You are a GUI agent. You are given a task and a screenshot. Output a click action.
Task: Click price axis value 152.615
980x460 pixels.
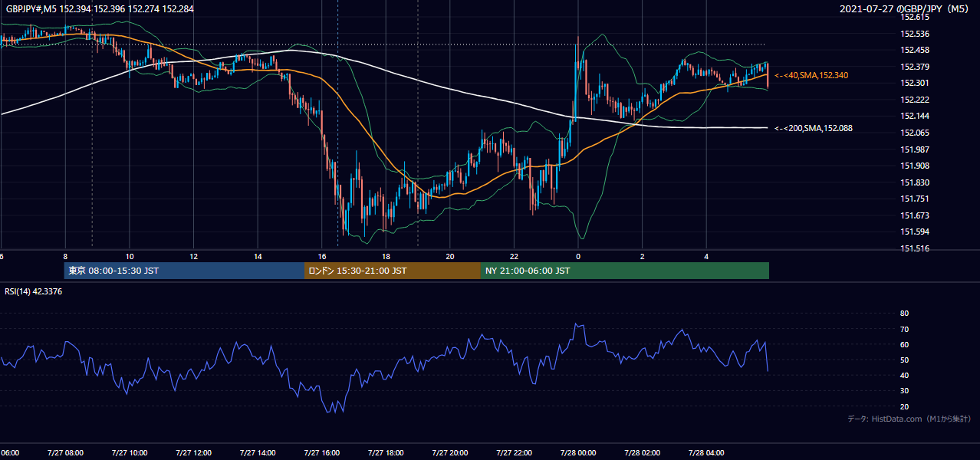coord(914,17)
